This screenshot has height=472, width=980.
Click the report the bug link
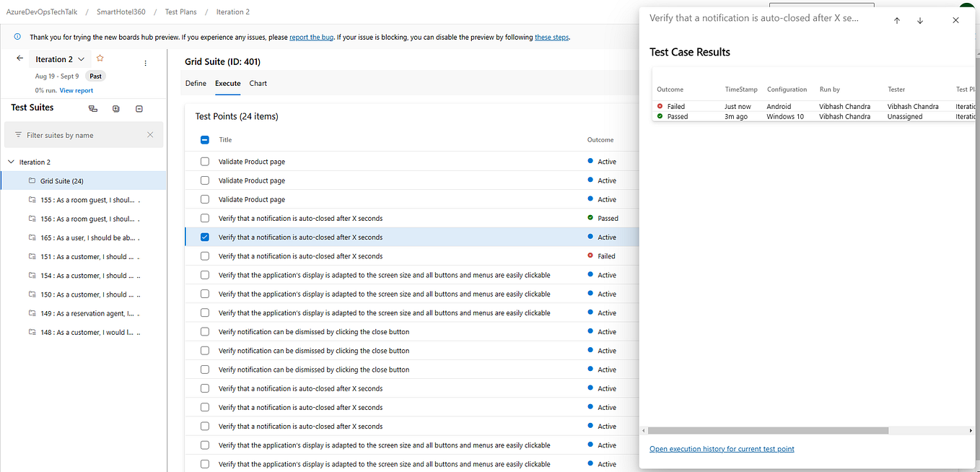tap(311, 36)
